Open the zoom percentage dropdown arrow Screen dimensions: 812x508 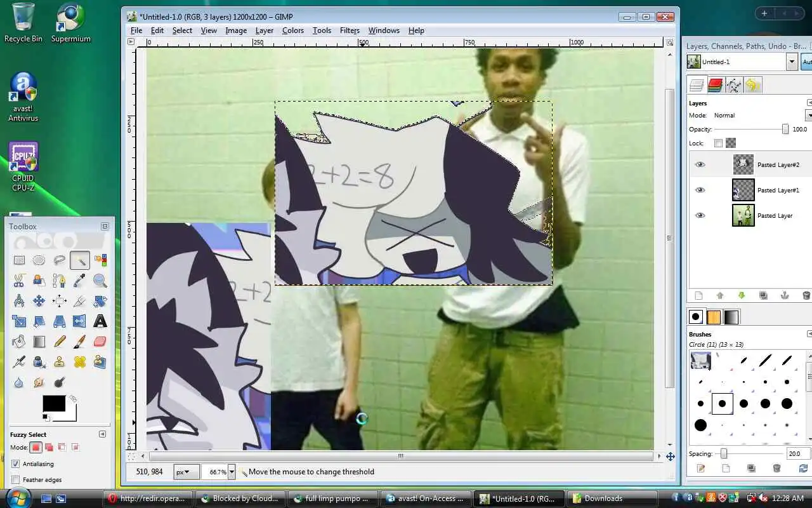[x=232, y=472]
